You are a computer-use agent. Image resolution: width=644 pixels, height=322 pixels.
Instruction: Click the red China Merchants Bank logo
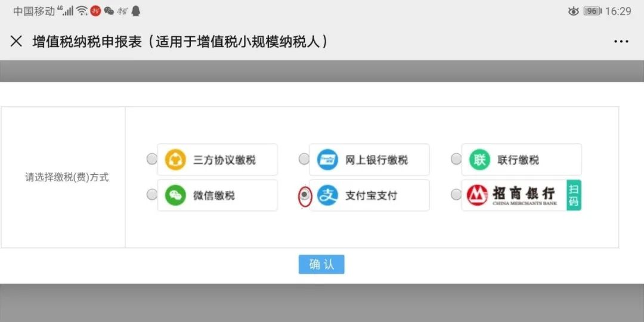tap(477, 196)
